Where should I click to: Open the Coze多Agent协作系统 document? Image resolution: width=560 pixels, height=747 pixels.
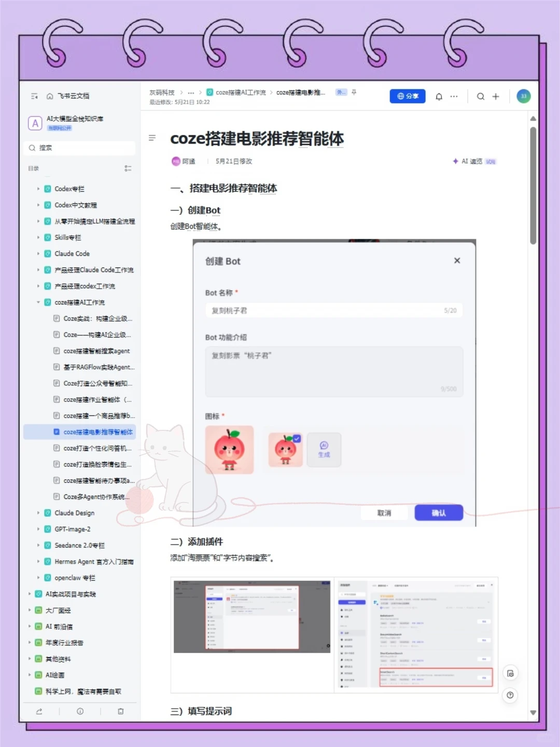pyautogui.click(x=96, y=496)
